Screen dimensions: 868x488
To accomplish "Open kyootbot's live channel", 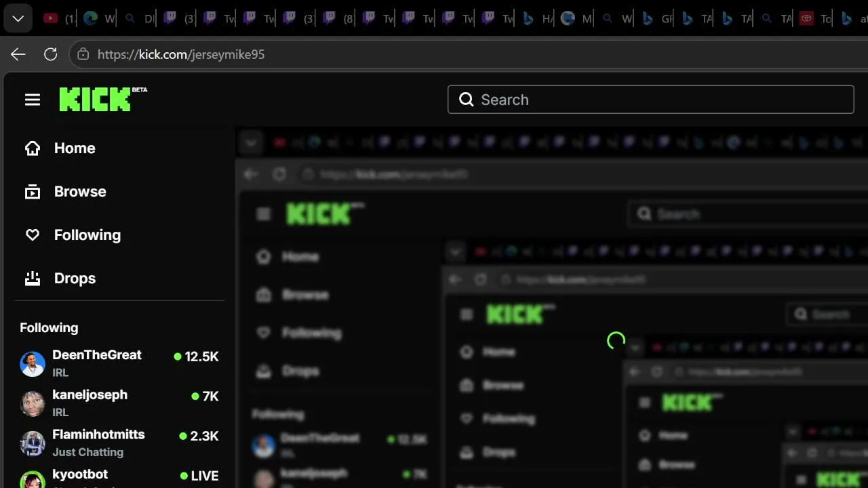I will (x=119, y=477).
